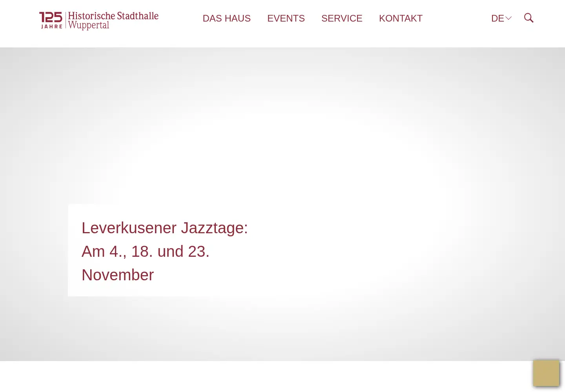This screenshot has height=392, width=565.
Task: Click the Historische Stadthalle Wuppertal logo
Action: tap(99, 20)
